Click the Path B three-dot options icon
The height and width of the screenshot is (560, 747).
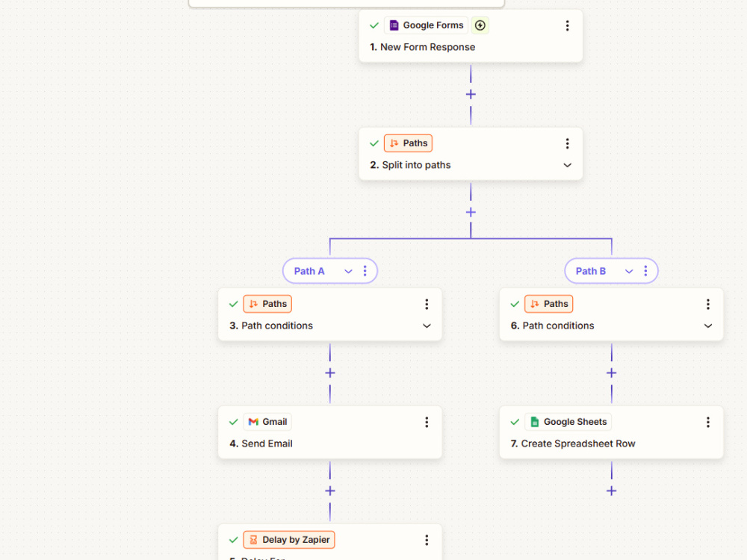coord(645,271)
